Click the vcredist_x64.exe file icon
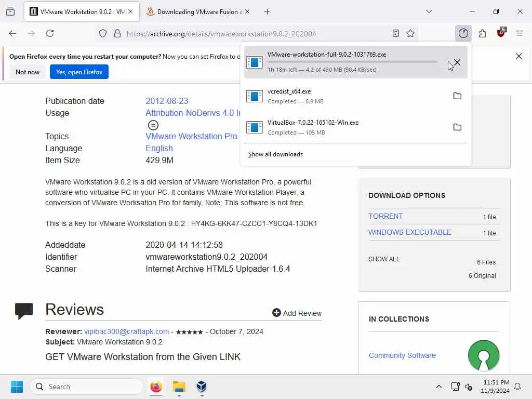 (255, 96)
